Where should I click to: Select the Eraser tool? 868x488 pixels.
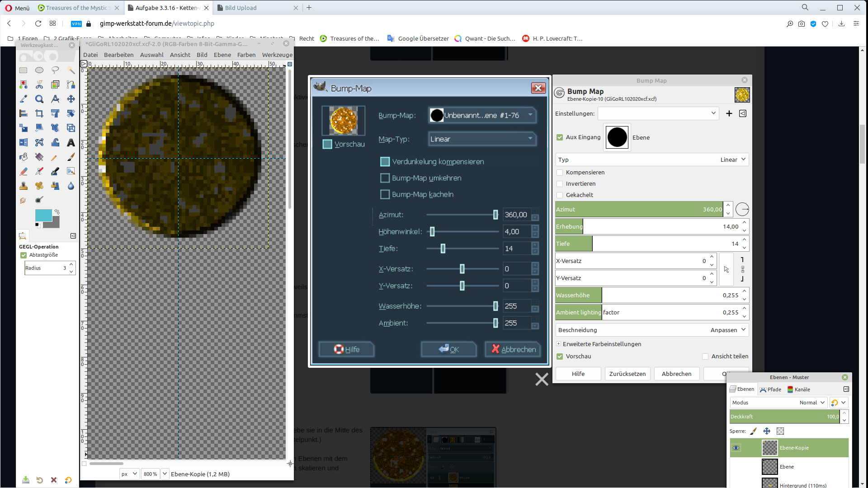click(24, 171)
